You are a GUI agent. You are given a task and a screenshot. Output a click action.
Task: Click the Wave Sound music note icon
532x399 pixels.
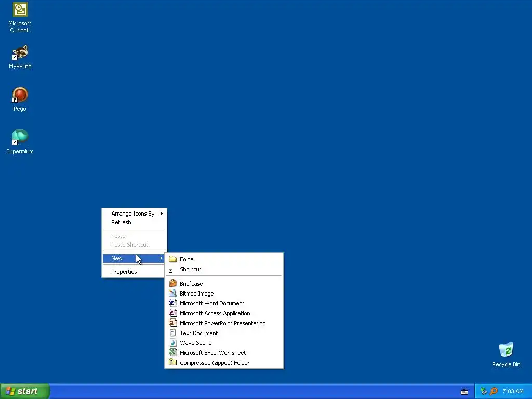(x=172, y=342)
